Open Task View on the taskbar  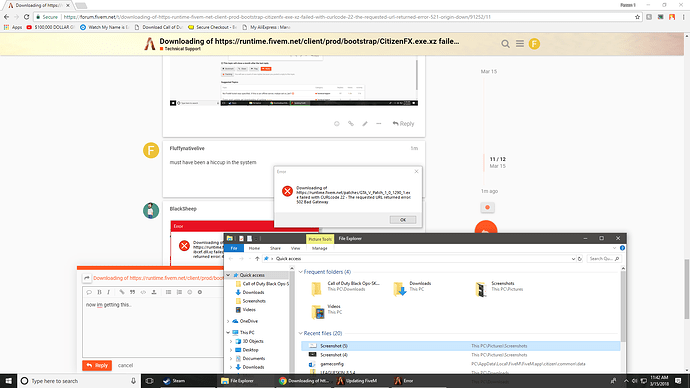pyautogui.click(x=149, y=381)
